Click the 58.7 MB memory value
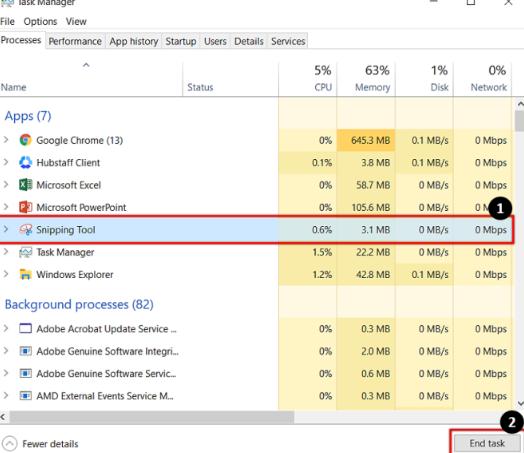Screen dimensions: 524x453 373,185
